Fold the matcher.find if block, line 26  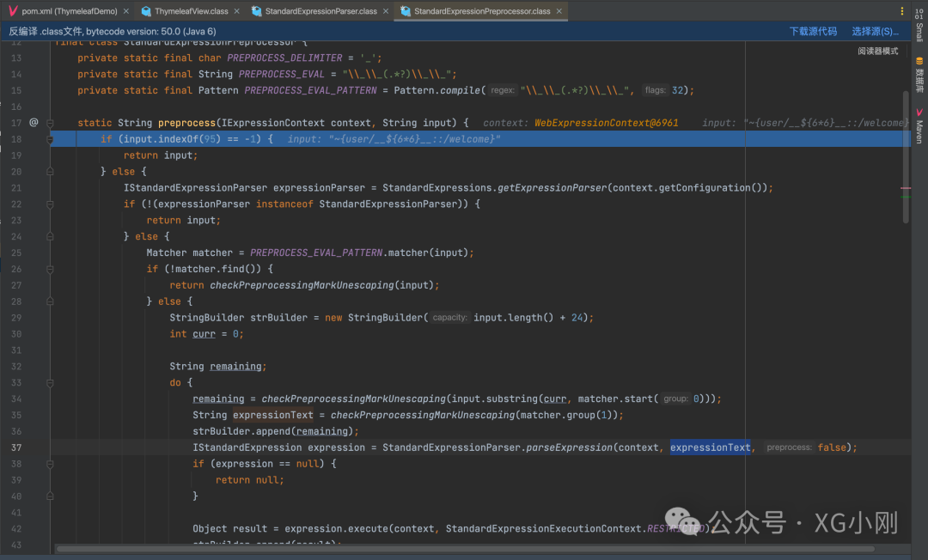51,269
